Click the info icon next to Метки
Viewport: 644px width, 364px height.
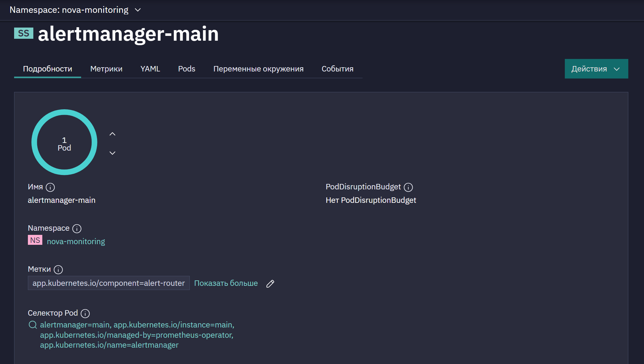[x=58, y=269]
